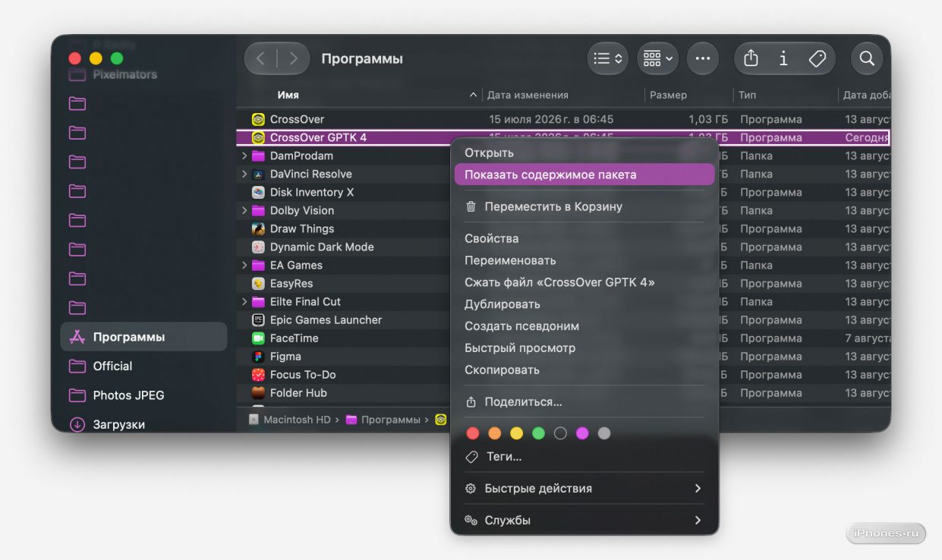Expand the DamProdam folder
Screen dimensions: 942x560
pos(244,156)
